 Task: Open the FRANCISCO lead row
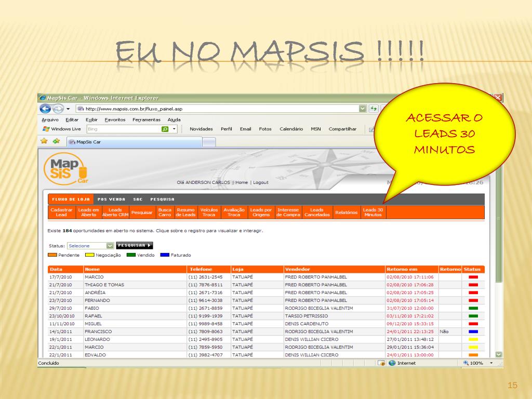(267, 331)
